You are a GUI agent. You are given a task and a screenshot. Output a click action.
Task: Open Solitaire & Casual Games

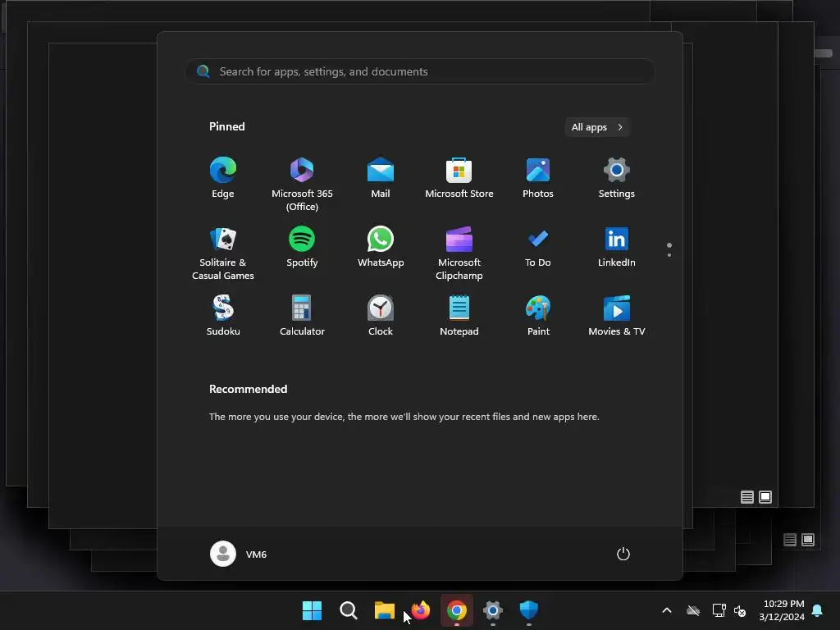(x=223, y=253)
